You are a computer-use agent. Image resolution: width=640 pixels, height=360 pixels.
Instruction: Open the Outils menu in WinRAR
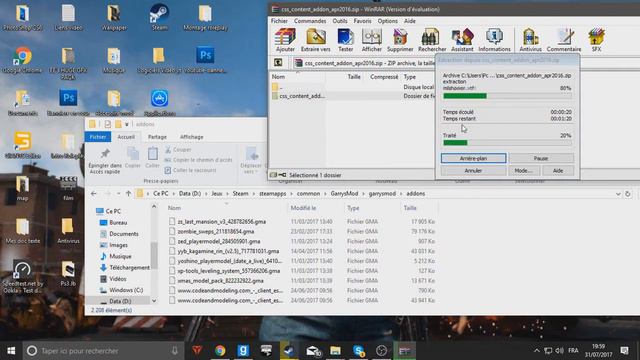pos(340,21)
